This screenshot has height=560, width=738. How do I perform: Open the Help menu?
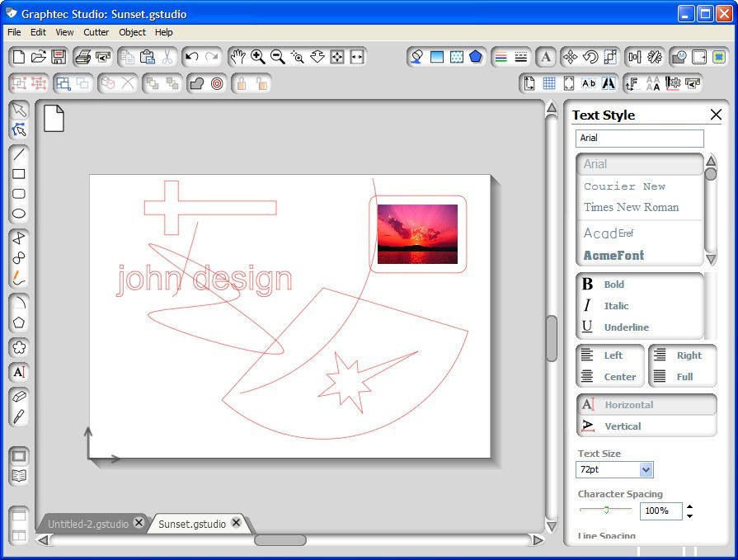click(164, 32)
